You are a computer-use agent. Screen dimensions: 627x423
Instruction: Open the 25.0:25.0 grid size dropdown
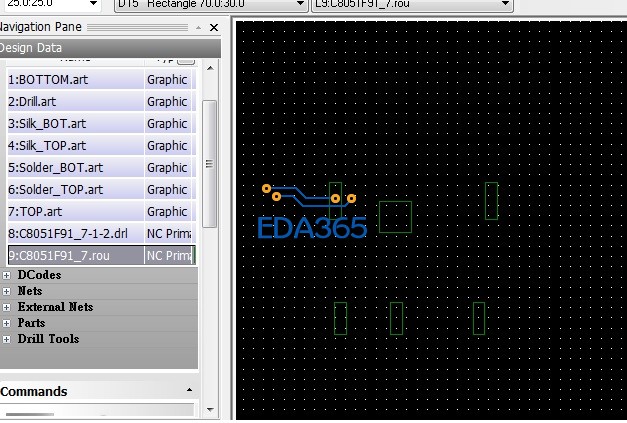[93, 4]
